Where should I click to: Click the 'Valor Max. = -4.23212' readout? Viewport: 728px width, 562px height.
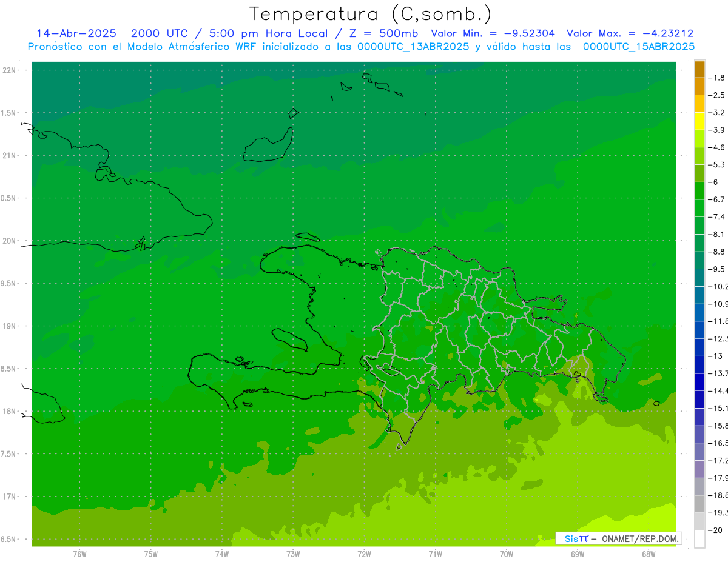(x=630, y=33)
